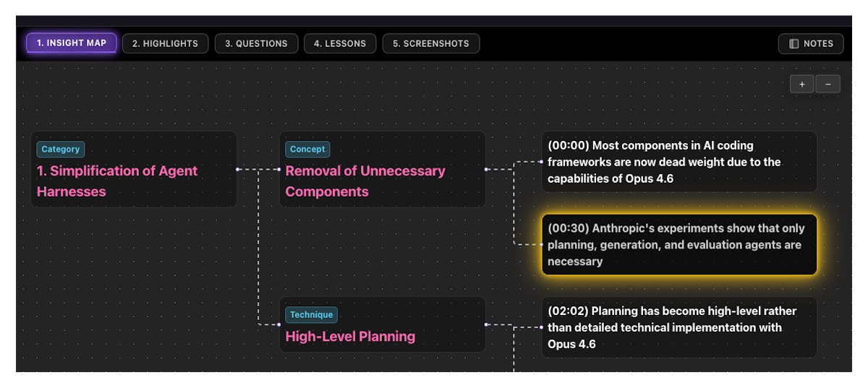Click the connector dot right of Category node
868x388 pixels.
(237, 170)
